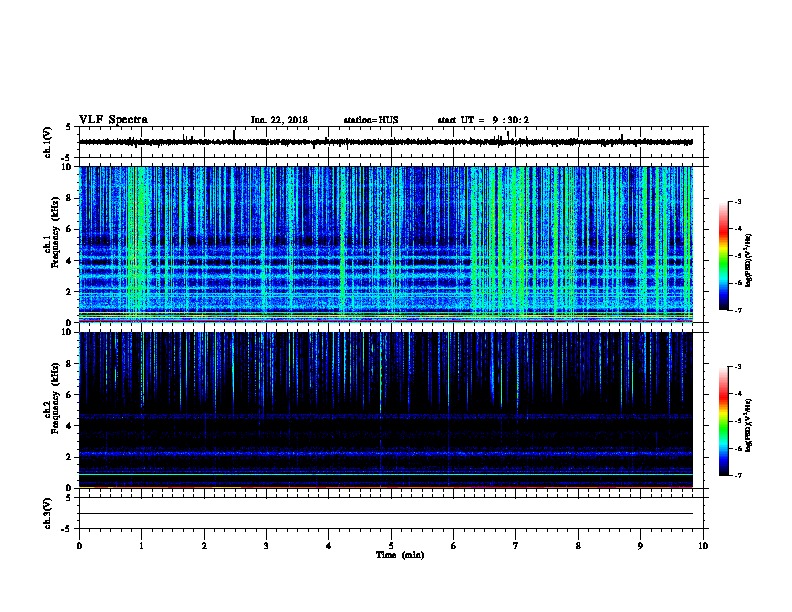
Task: Click the ch.1 spectrogram color scale bar
Action: [724, 256]
